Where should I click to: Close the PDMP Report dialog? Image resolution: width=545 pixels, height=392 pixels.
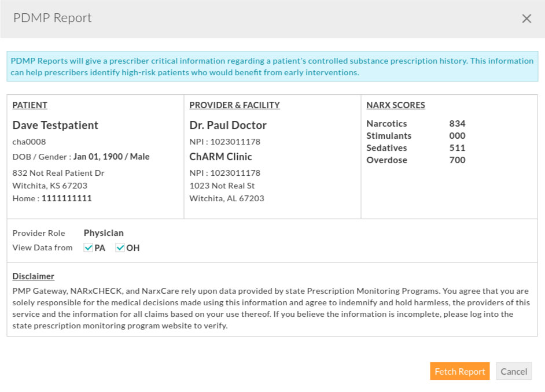pos(526,18)
